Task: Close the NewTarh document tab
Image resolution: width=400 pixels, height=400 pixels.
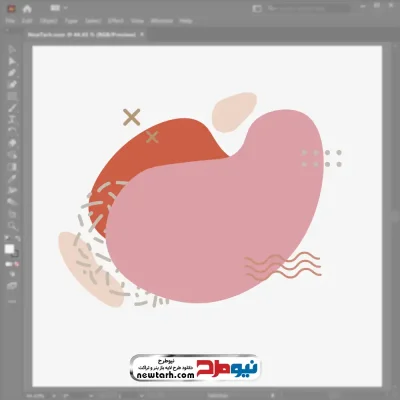Action: coord(142,34)
